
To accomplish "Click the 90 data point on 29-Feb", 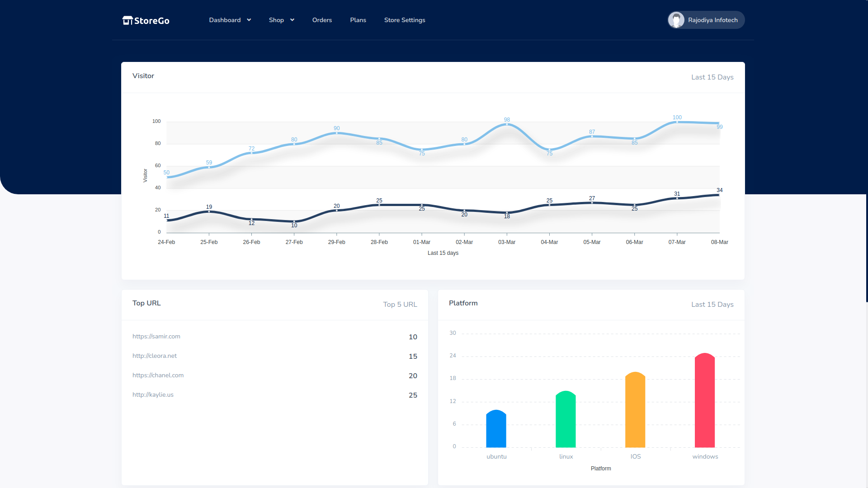I will 336,133.
